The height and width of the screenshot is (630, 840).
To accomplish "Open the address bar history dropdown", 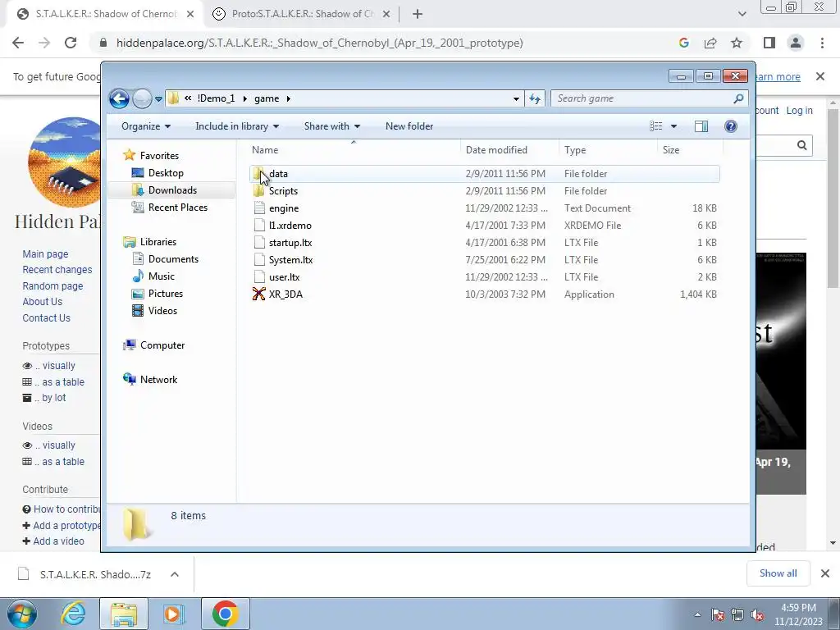I will [x=516, y=98].
